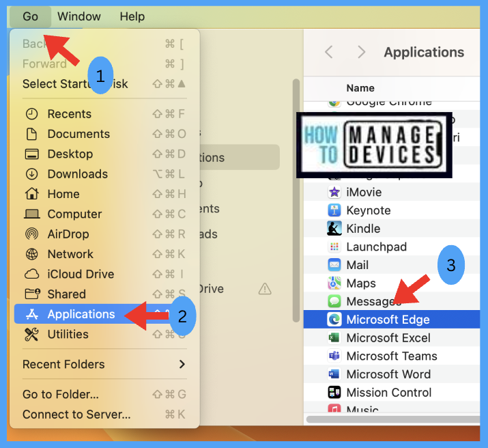Click the Mission Control icon
Image resolution: width=488 pixels, height=448 pixels.
coord(334,392)
